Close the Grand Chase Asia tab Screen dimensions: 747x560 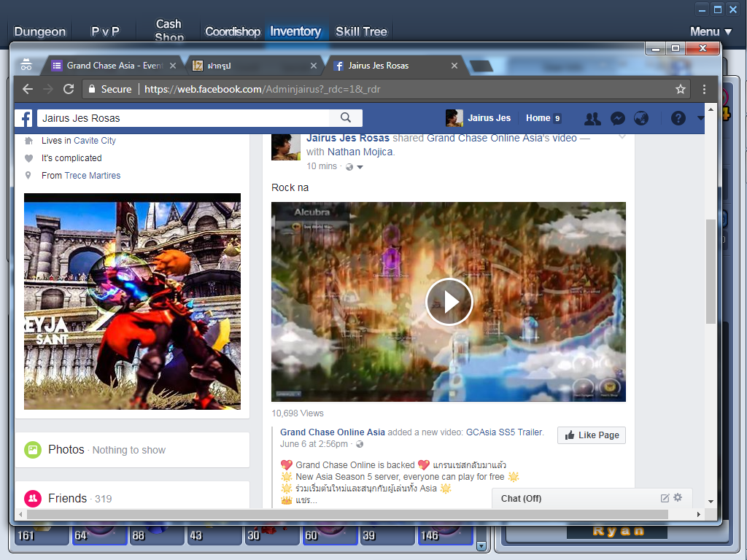173,66
